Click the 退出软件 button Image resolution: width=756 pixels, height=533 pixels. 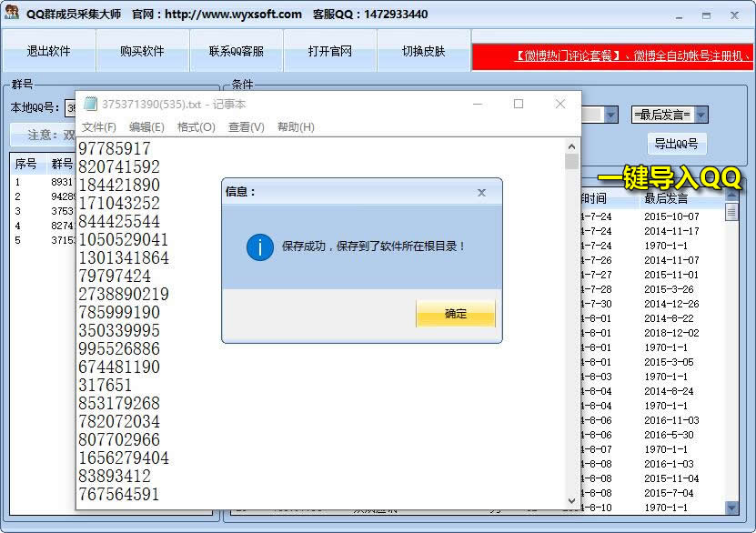coord(49,51)
